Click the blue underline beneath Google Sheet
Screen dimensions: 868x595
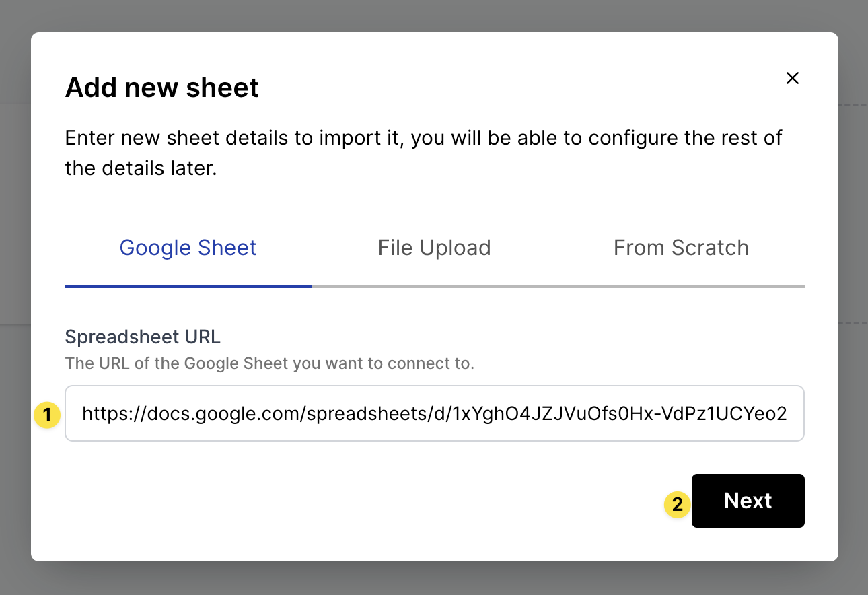[x=188, y=286]
